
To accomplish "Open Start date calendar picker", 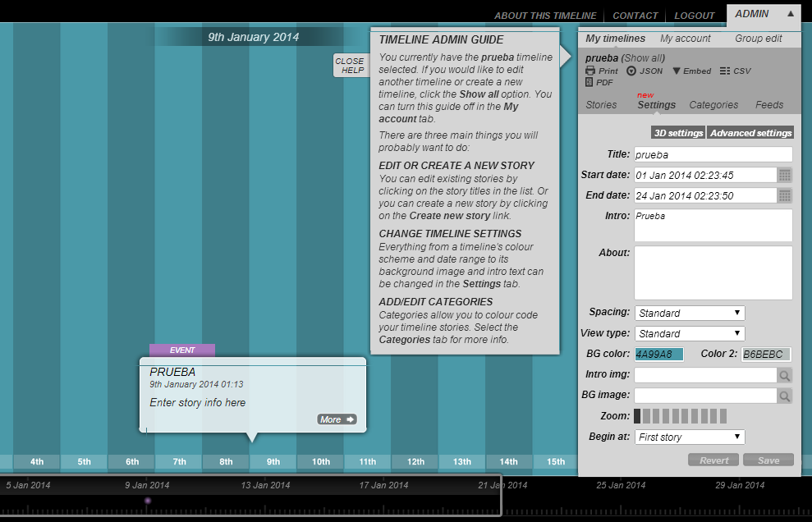I will [x=785, y=175].
